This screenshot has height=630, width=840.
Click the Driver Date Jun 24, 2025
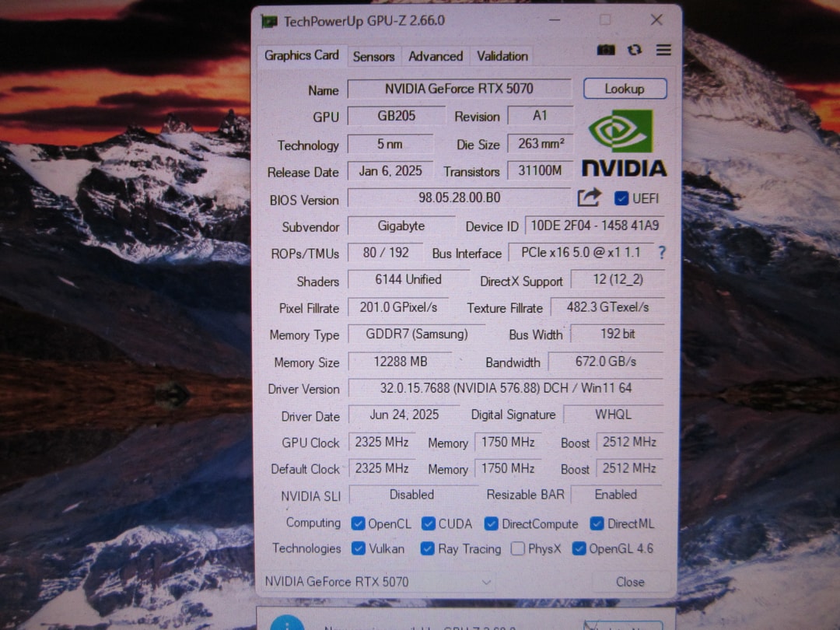coord(404,415)
